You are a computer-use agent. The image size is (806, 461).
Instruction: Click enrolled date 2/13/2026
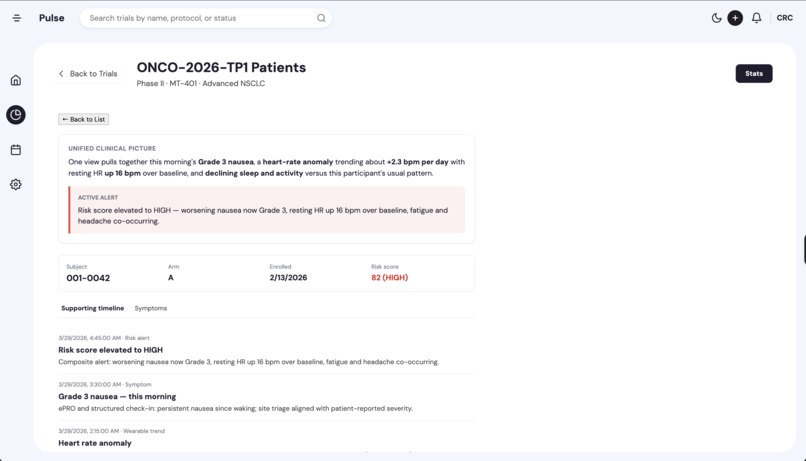(288, 278)
